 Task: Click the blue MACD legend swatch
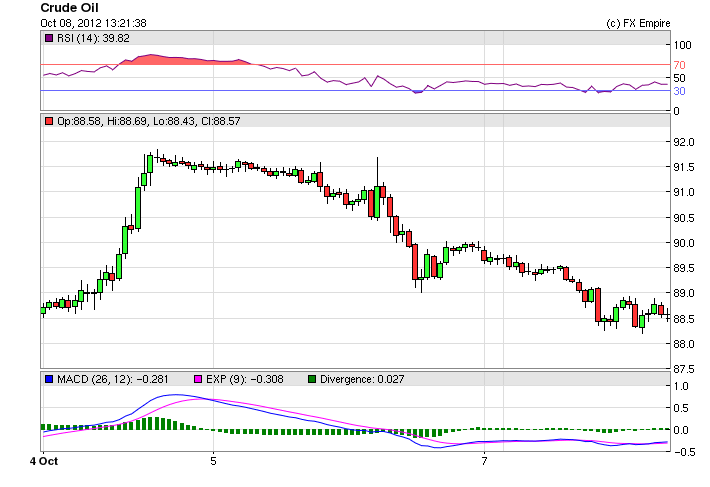click(49, 379)
